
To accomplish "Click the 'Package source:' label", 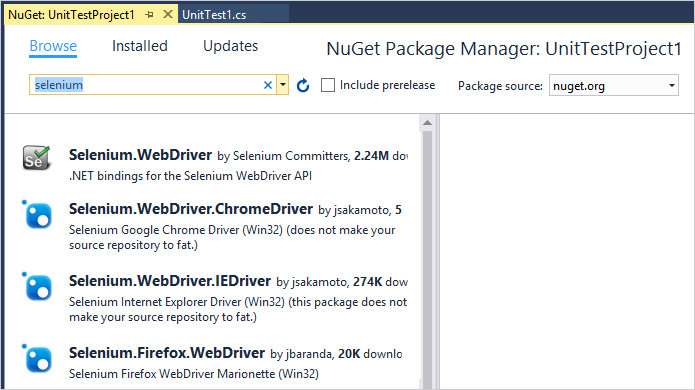I will coord(500,86).
